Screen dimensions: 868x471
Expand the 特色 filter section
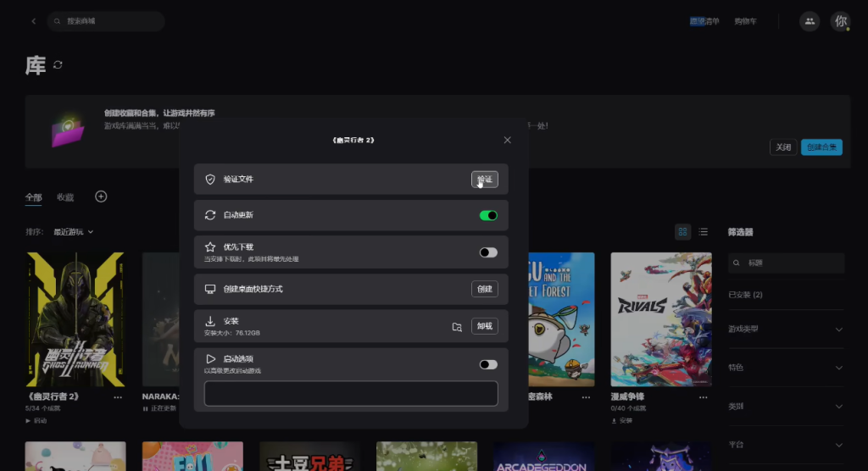(838, 368)
